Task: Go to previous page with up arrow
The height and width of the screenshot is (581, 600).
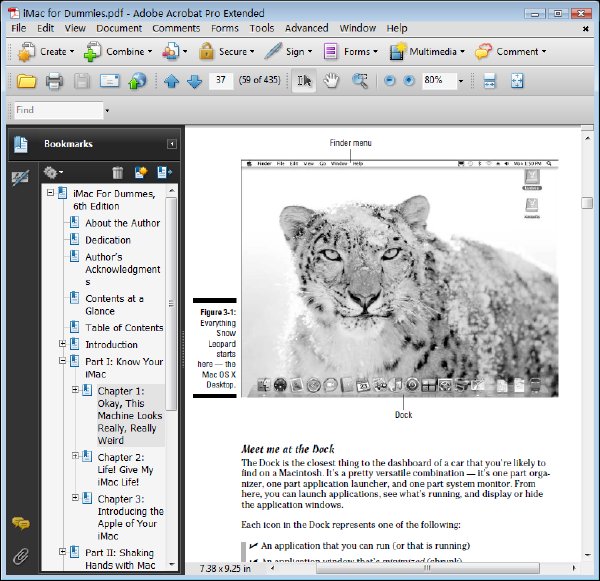Action: [x=171, y=81]
